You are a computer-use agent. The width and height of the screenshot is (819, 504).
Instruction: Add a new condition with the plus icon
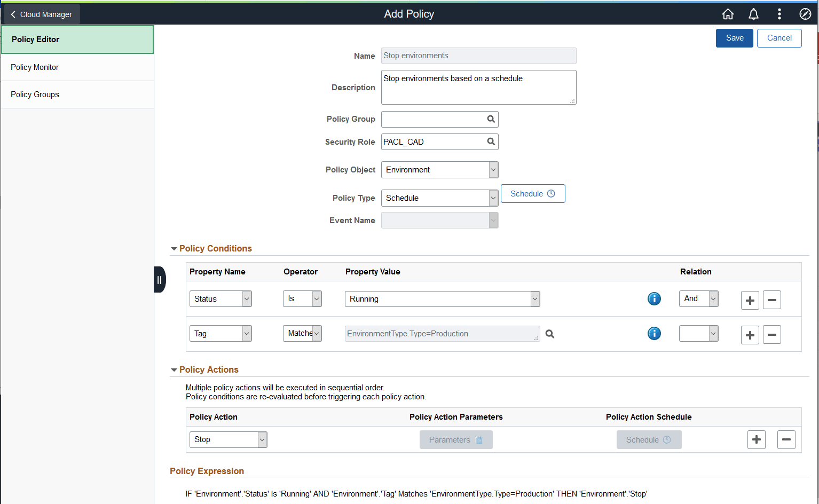click(x=750, y=300)
